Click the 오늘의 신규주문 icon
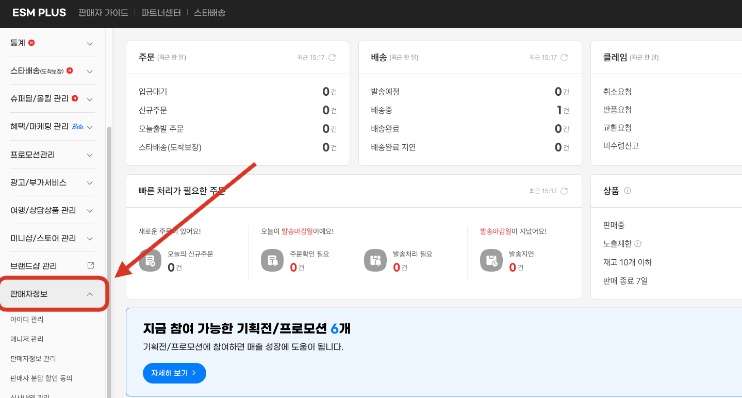This screenshot has width=742, height=398. click(150, 261)
